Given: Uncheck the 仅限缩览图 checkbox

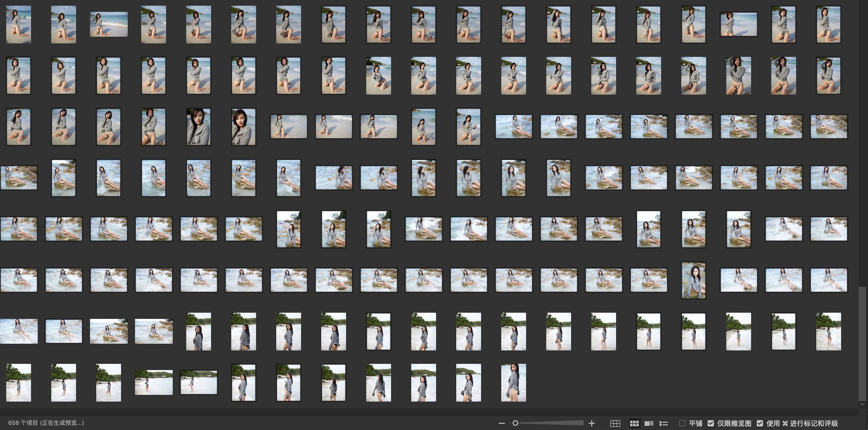Looking at the screenshot, I should [711, 423].
